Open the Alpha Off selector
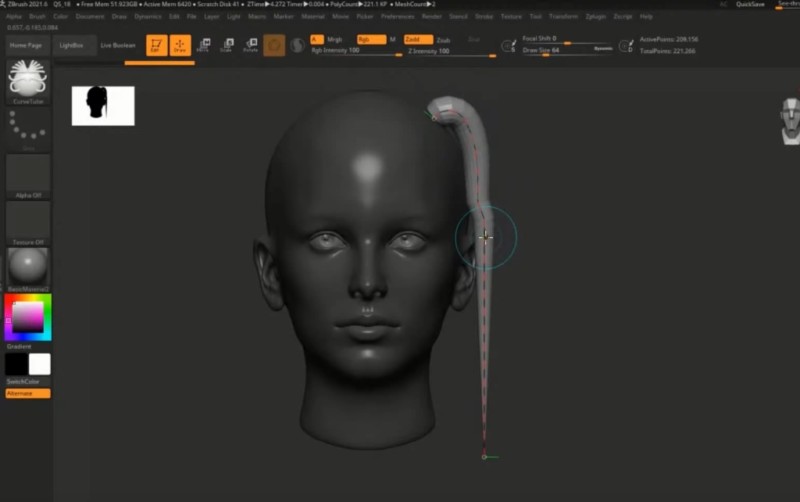 (28, 175)
